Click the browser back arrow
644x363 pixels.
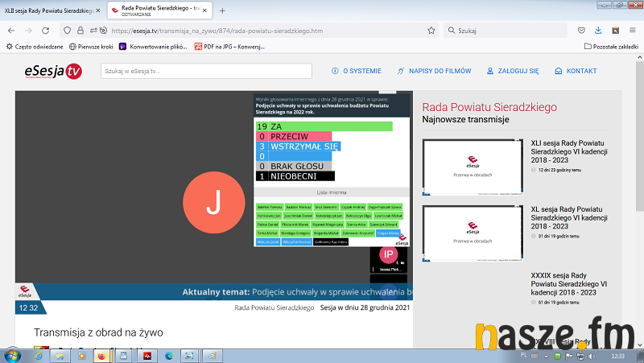[x=10, y=31]
